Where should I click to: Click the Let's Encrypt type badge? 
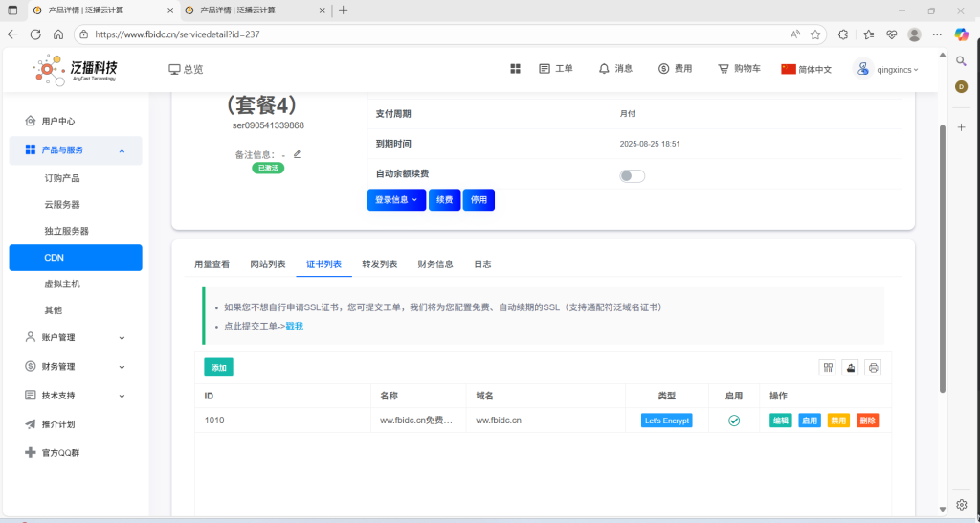pos(666,421)
